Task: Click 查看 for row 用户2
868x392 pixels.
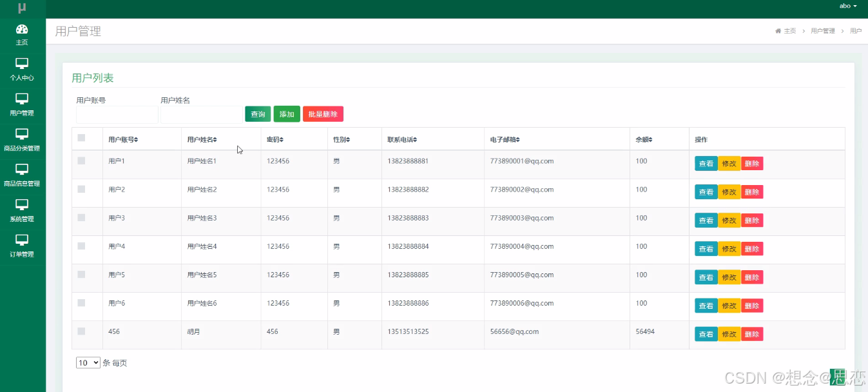Action: coord(706,192)
